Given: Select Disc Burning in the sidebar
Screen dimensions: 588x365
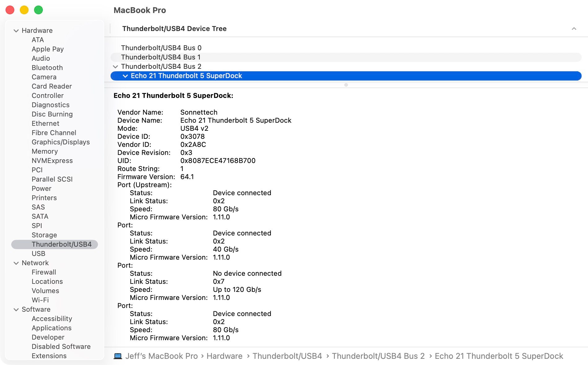Looking at the screenshot, I should click(52, 114).
